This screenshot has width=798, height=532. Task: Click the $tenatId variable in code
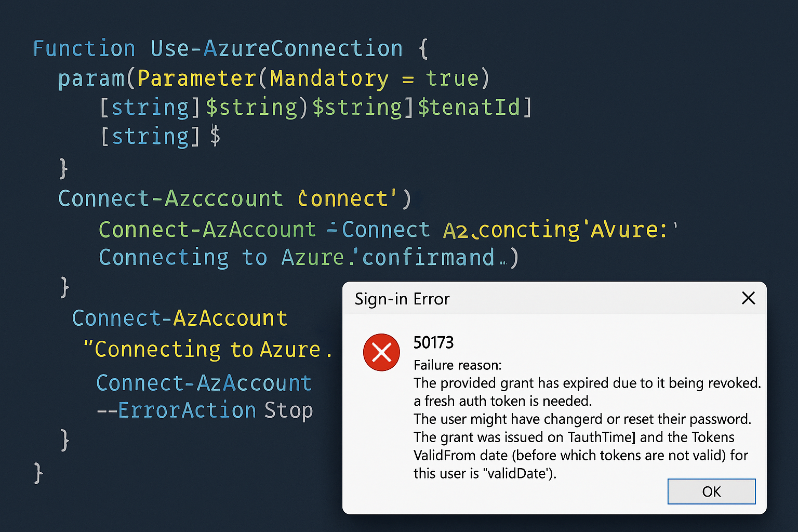pyautogui.click(x=469, y=108)
